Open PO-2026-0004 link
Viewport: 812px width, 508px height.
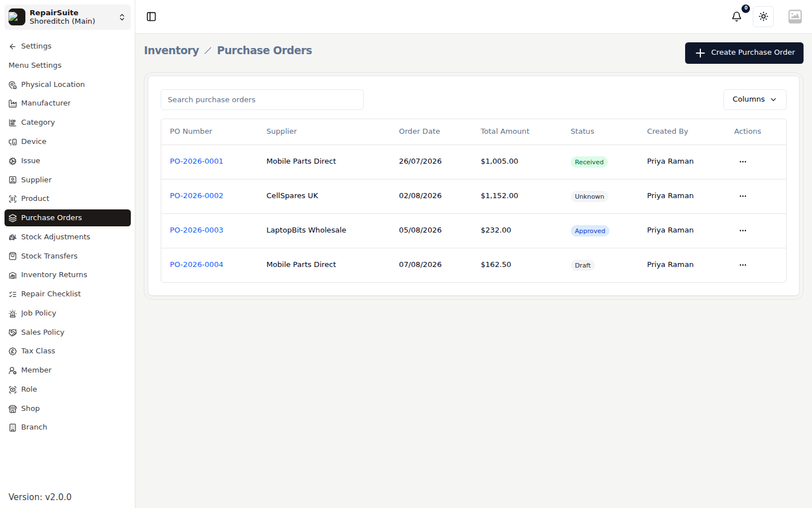point(196,265)
